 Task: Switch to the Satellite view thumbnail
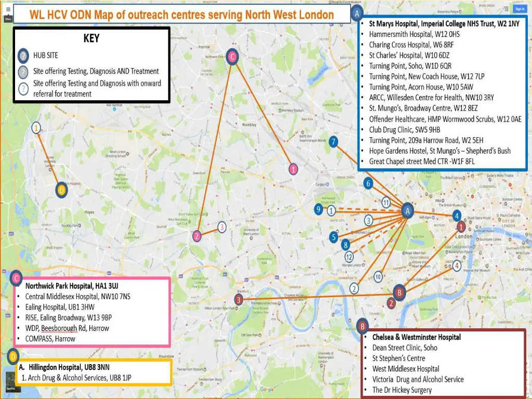tap(13, 382)
